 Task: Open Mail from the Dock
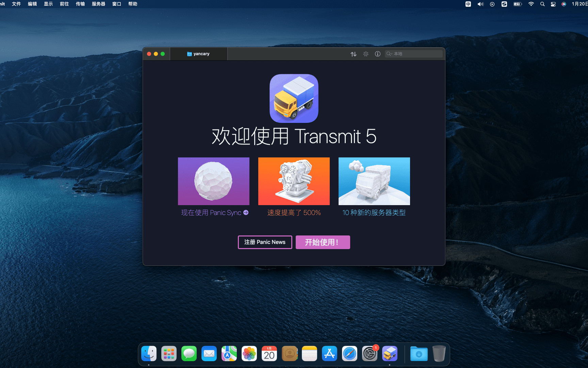click(x=209, y=354)
